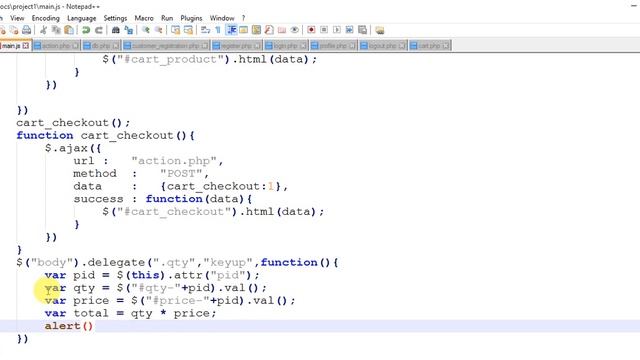Switch to the profile.php tab
The image size is (640, 360).
click(333, 46)
